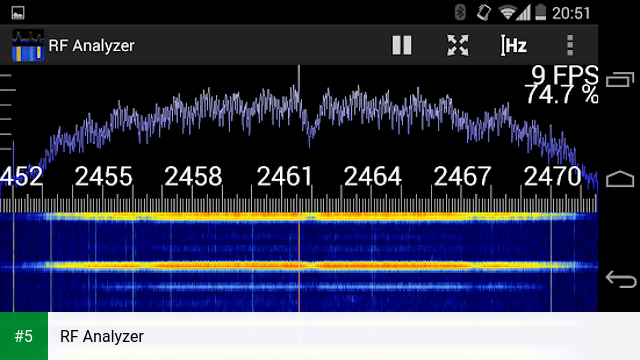Pause the spectrum analyzer

point(402,45)
